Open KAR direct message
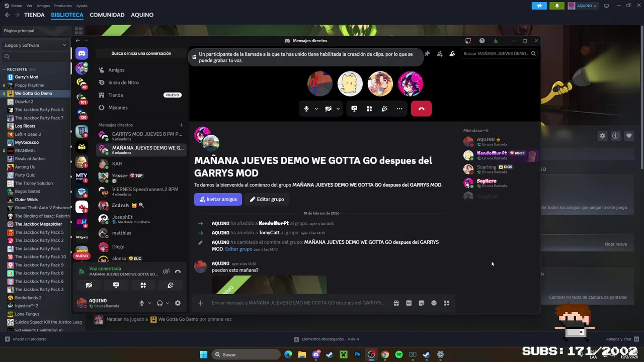Screen dimensions: 644x362 coord(140,163)
